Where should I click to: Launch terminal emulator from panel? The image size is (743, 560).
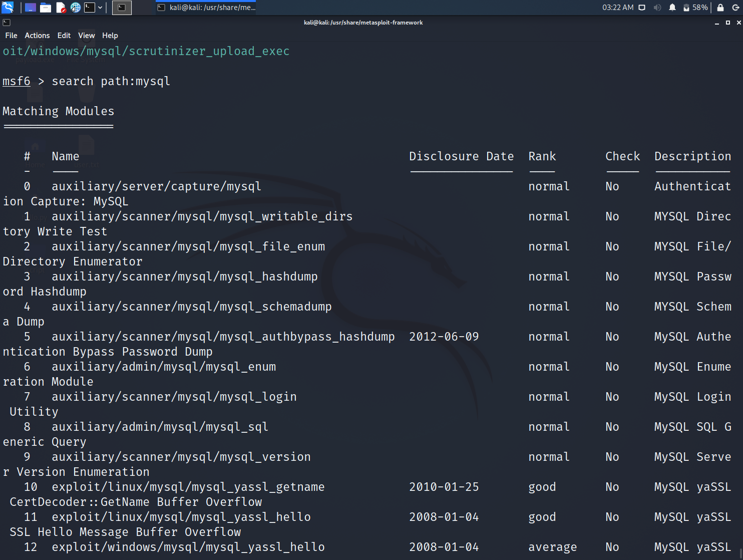tap(90, 8)
